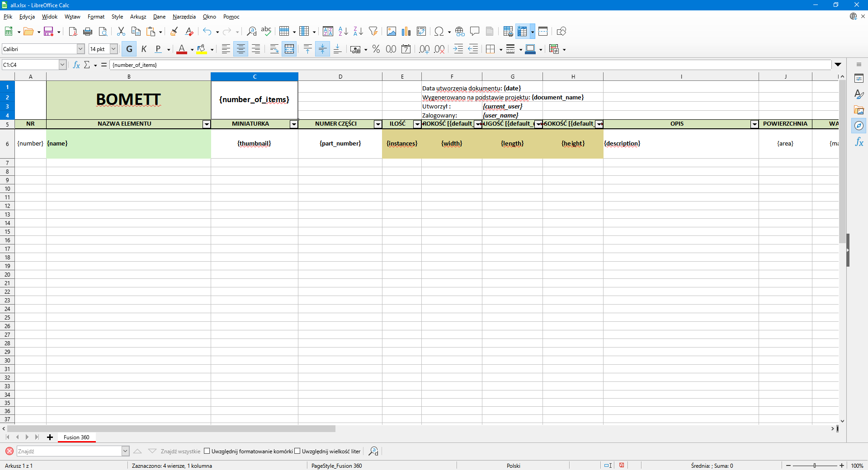The width and height of the screenshot is (868, 470).
Task: Click the Format as Percent icon
Action: tap(376, 49)
